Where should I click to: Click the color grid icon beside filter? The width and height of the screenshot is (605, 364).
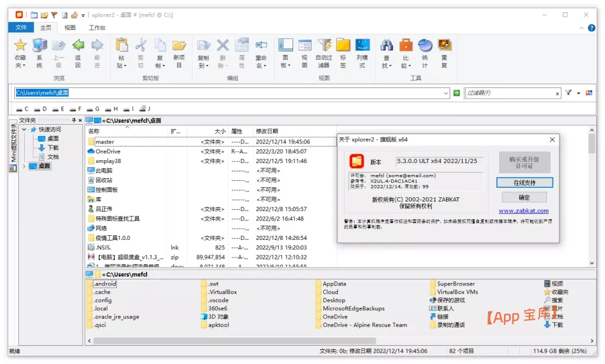tap(588, 93)
